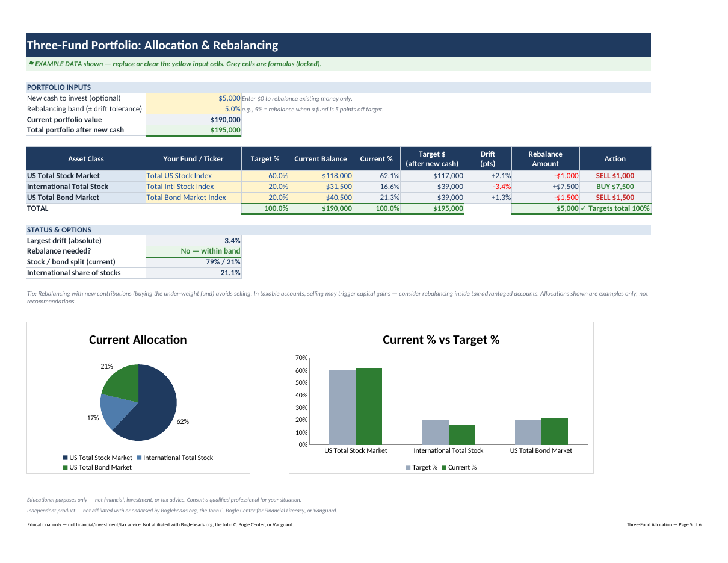
Task: Click the US Total Stock Market pie legend swatch
Action: pos(66,458)
